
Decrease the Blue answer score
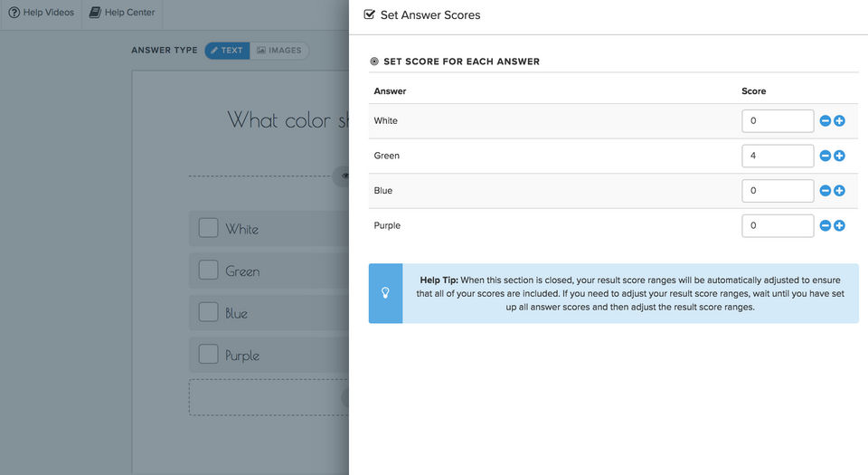(x=825, y=191)
